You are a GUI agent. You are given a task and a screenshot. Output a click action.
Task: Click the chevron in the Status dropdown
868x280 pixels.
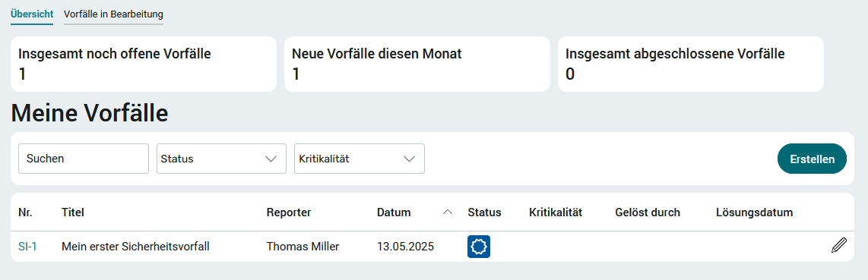click(x=271, y=159)
